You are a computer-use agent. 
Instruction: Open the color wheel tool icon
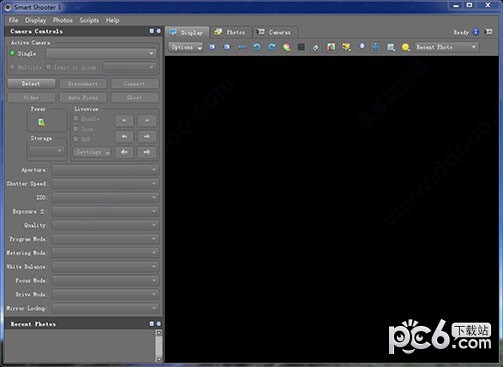click(x=287, y=47)
